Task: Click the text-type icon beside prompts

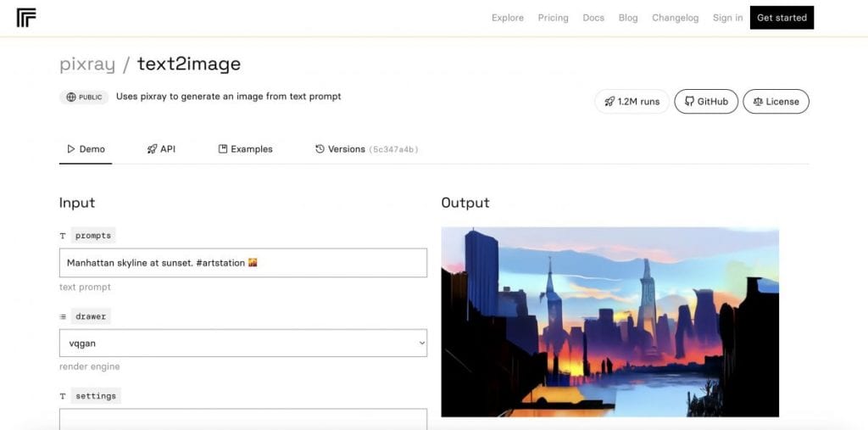Action: [x=63, y=236]
